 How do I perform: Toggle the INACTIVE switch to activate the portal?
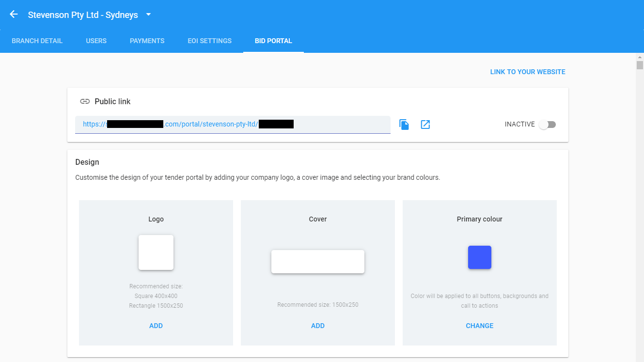pos(548,124)
